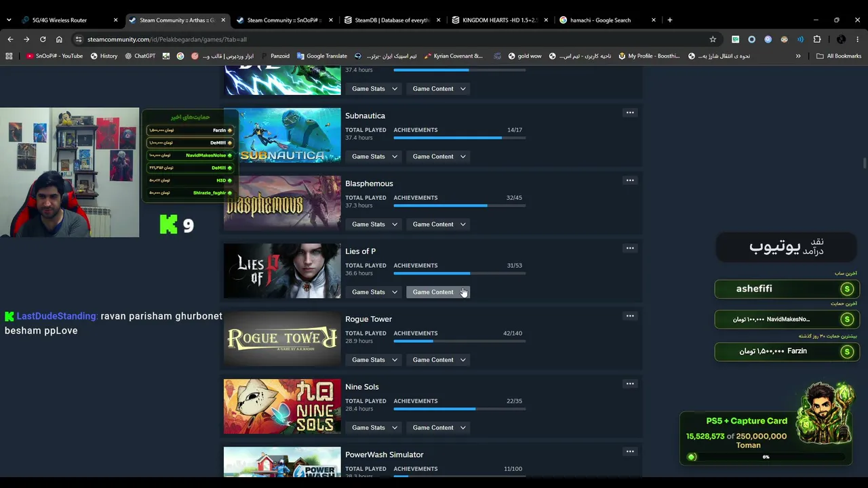Show the hidden bookmarks overflow chevron

tap(798, 56)
